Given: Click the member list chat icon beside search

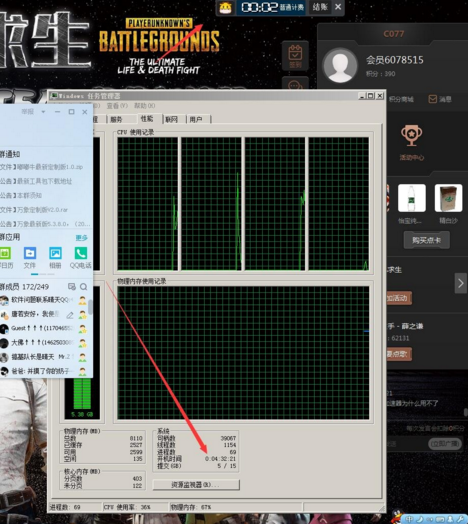Looking at the screenshot, I should click(x=72, y=287).
